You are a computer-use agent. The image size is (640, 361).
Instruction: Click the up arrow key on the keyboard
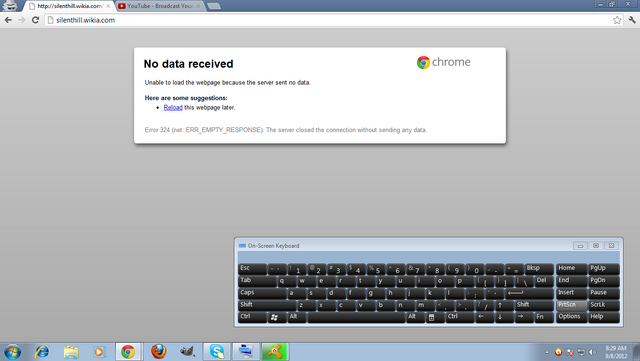pyautogui.click(x=504, y=305)
